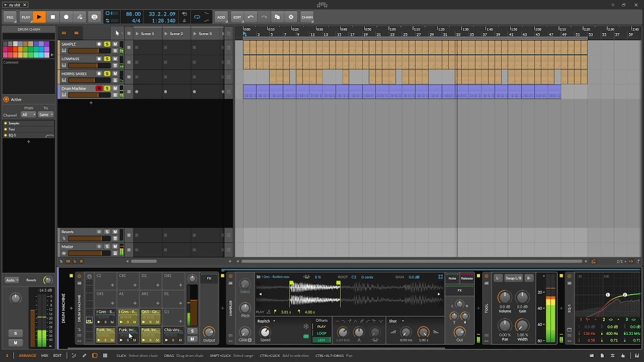Arm record on HORNS SAXES track
Viewport: 644px width, 362px height.
tap(99, 73)
